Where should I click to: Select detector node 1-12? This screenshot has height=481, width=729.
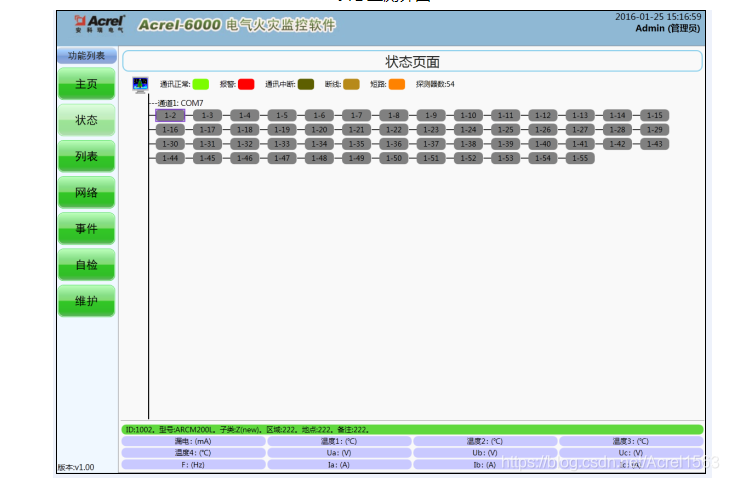coord(543,115)
